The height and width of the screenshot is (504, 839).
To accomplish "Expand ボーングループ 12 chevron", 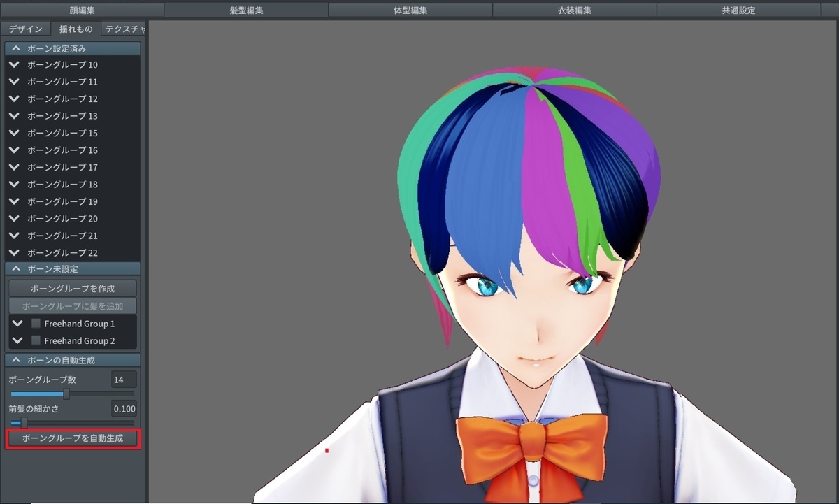I will coord(14,99).
